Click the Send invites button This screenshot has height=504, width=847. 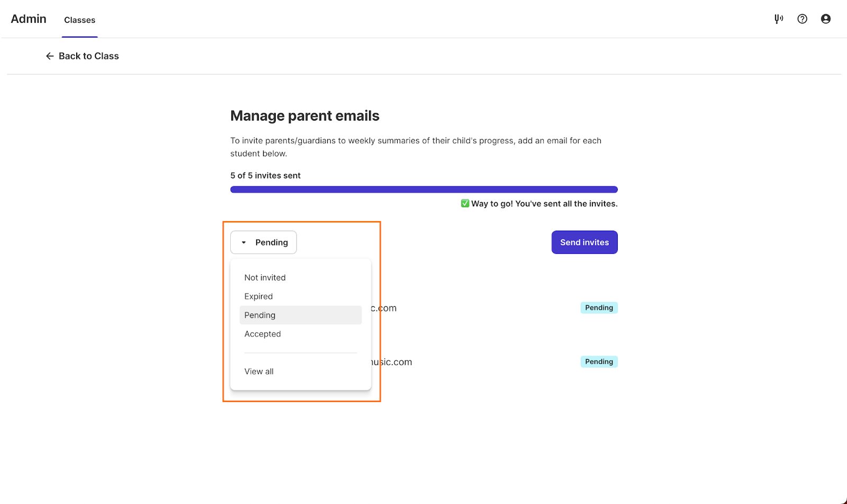[584, 242]
